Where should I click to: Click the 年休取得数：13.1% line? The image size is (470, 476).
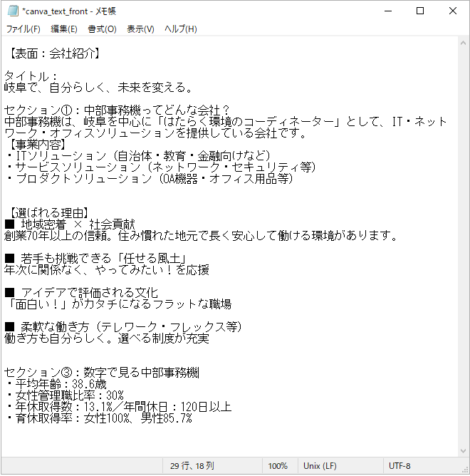click(118, 406)
